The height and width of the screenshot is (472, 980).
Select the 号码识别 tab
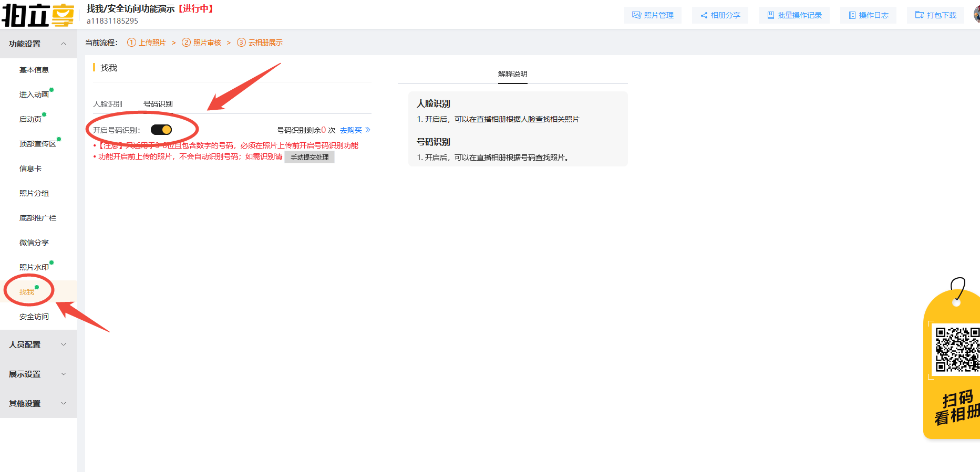(158, 104)
